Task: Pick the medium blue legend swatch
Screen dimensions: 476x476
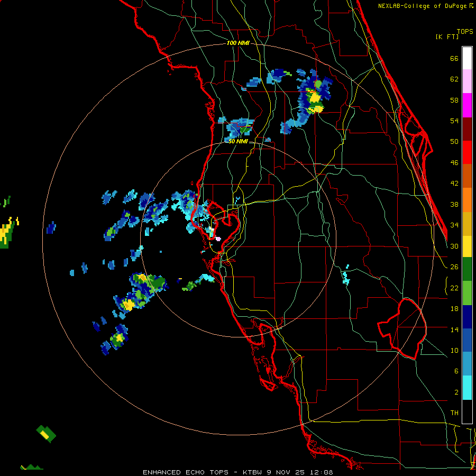Action: pos(467,341)
